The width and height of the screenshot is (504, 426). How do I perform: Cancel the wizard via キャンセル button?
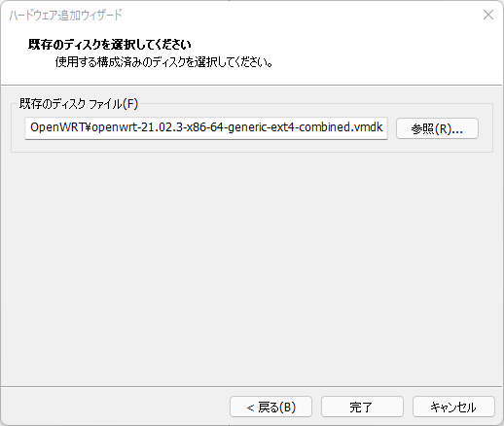coord(453,407)
